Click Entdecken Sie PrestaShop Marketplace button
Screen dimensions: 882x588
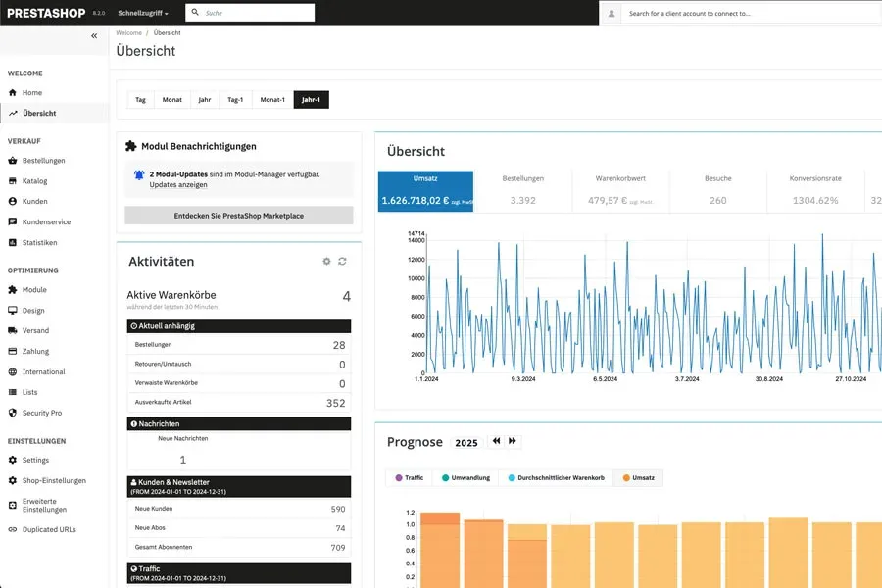[239, 216]
